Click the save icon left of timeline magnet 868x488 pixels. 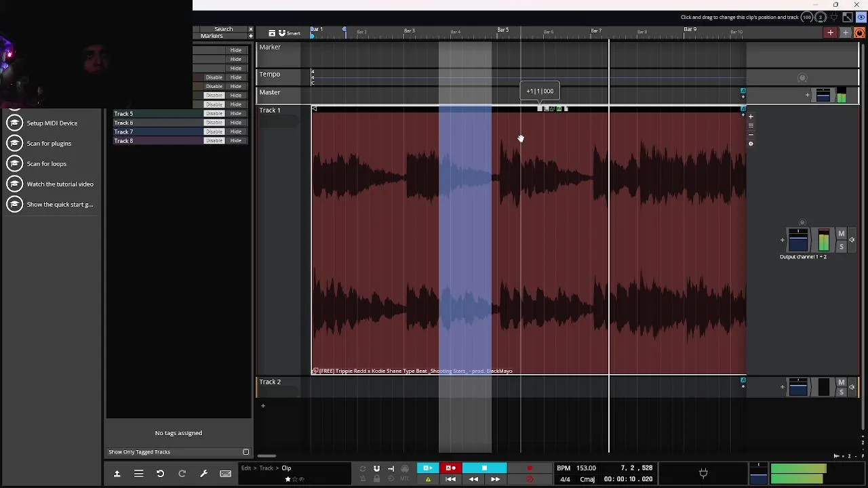point(272,33)
